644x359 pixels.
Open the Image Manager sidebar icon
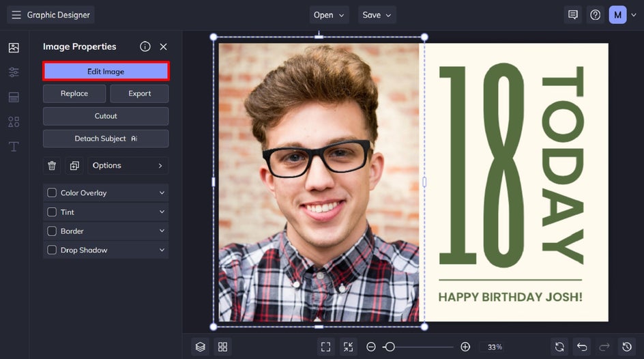point(14,48)
